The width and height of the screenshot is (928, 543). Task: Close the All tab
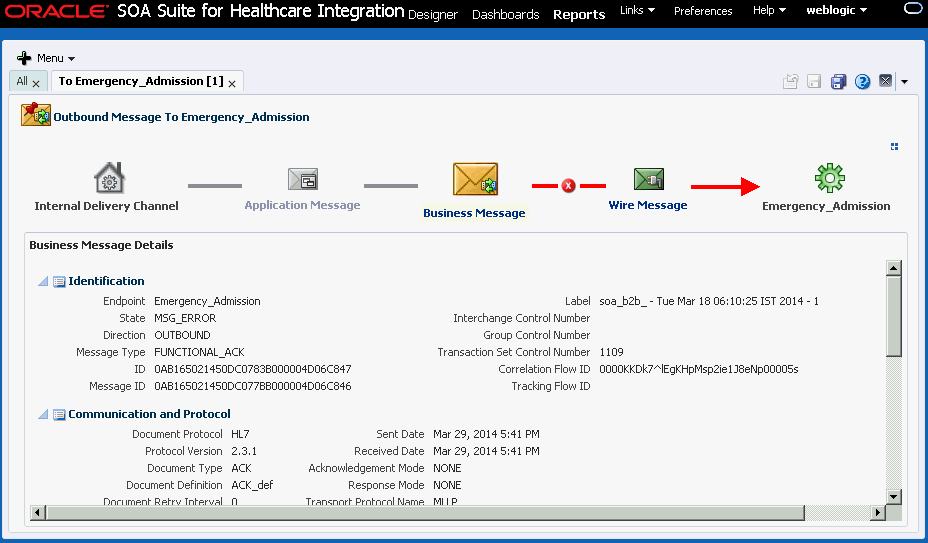[x=36, y=84]
